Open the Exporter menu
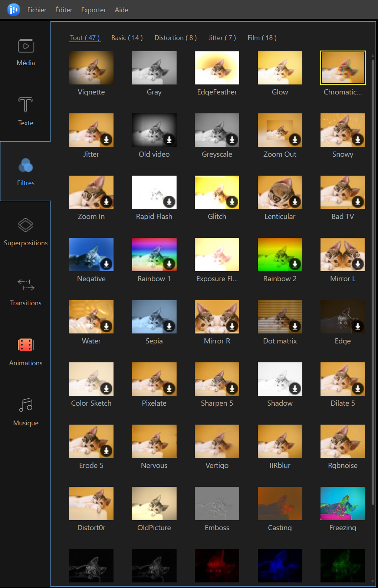378x588 pixels. (x=93, y=10)
